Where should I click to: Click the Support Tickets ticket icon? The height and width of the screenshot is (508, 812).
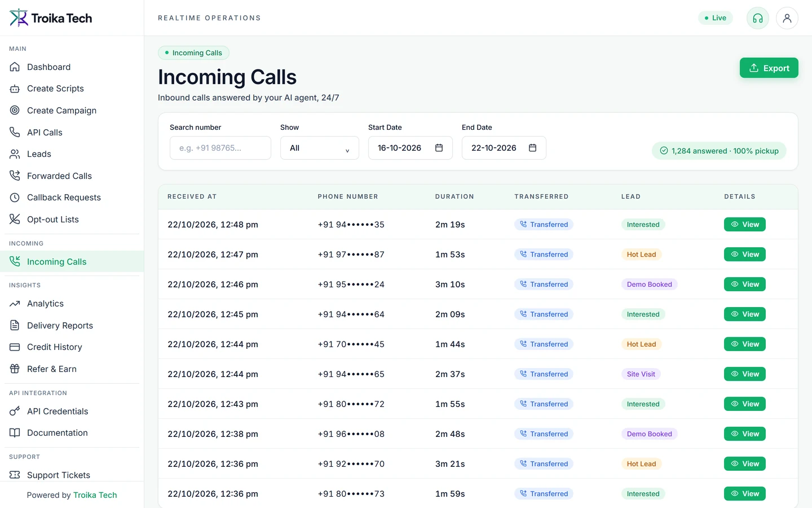15,475
